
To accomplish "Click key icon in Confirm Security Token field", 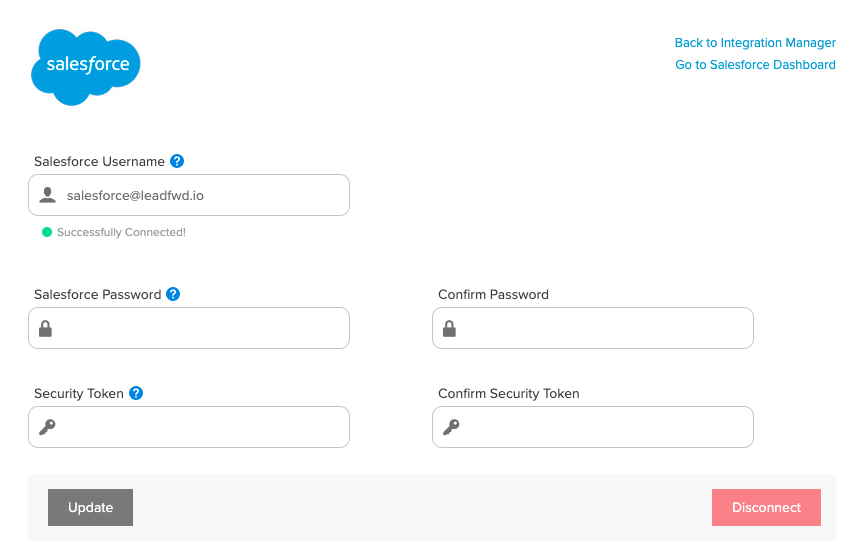I will 451,427.
